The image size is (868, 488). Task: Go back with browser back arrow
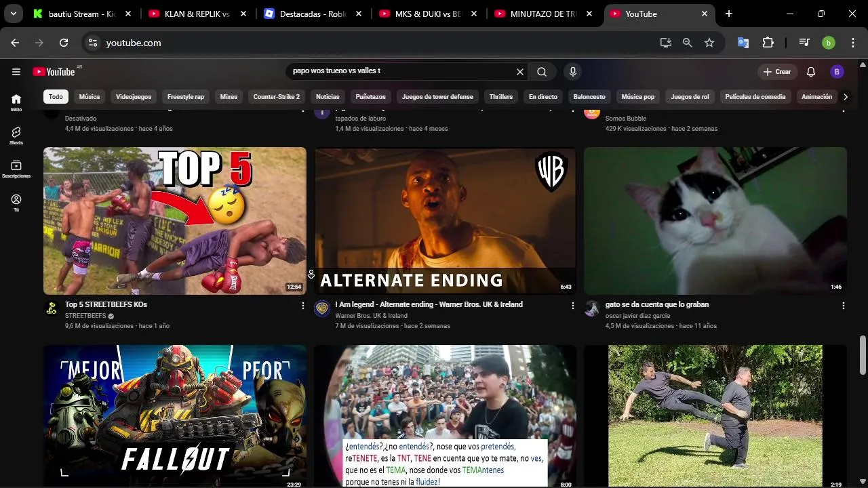point(15,43)
